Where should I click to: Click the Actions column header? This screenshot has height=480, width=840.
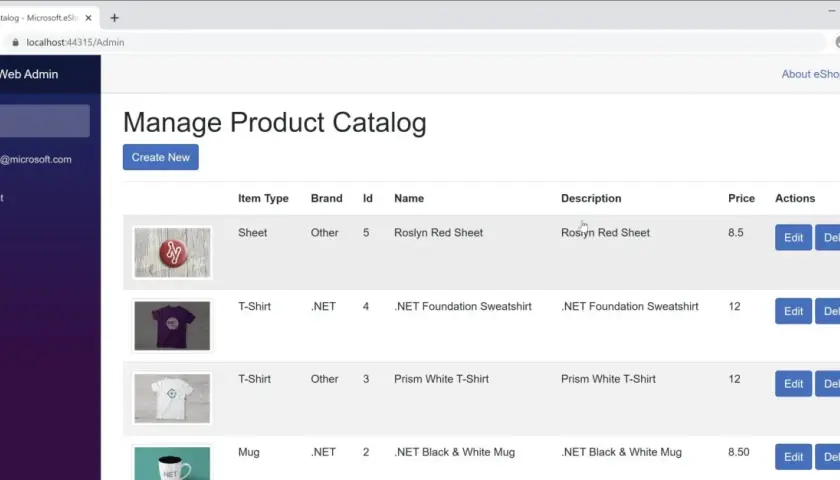tap(795, 198)
